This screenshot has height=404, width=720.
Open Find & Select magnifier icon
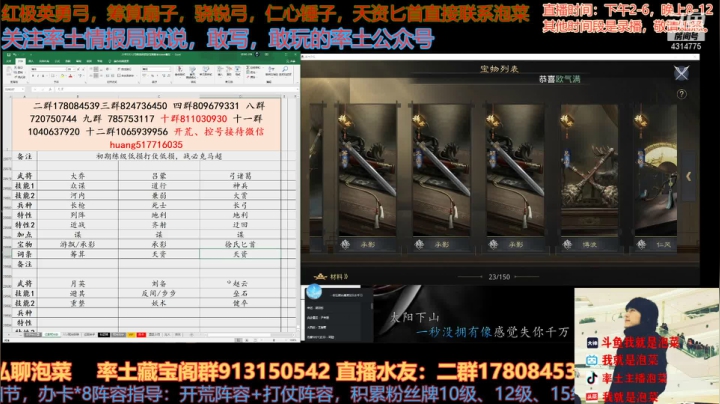click(x=285, y=70)
